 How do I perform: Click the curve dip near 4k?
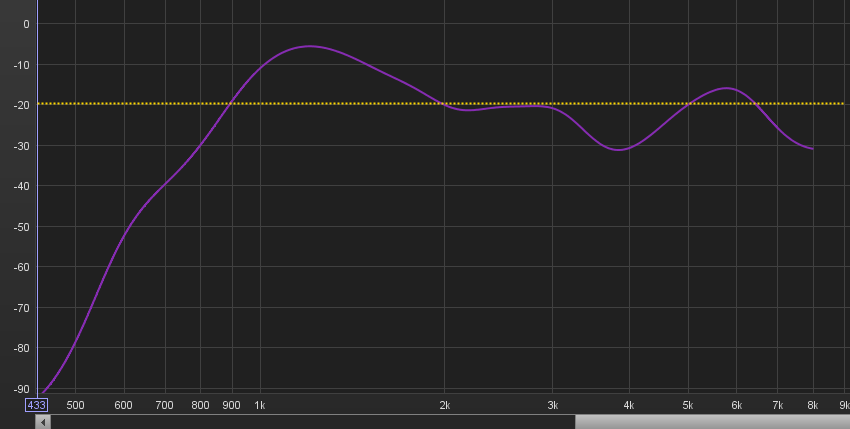pyautogui.click(x=619, y=149)
